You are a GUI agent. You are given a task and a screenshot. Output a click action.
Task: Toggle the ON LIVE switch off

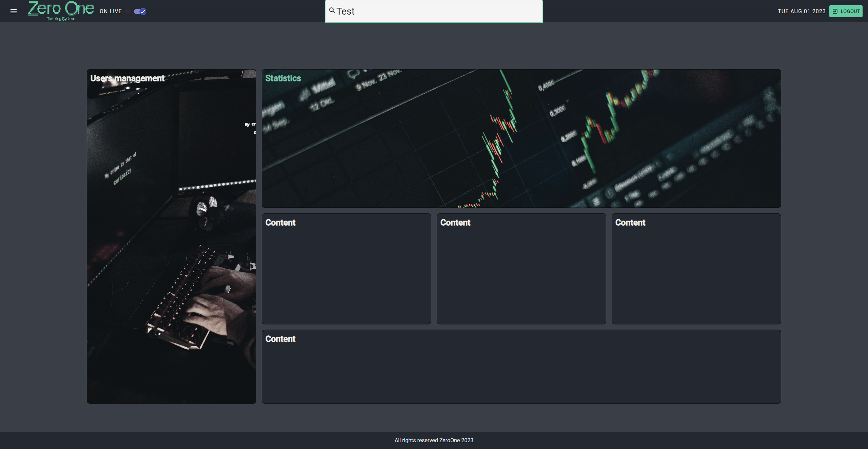tap(140, 12)
